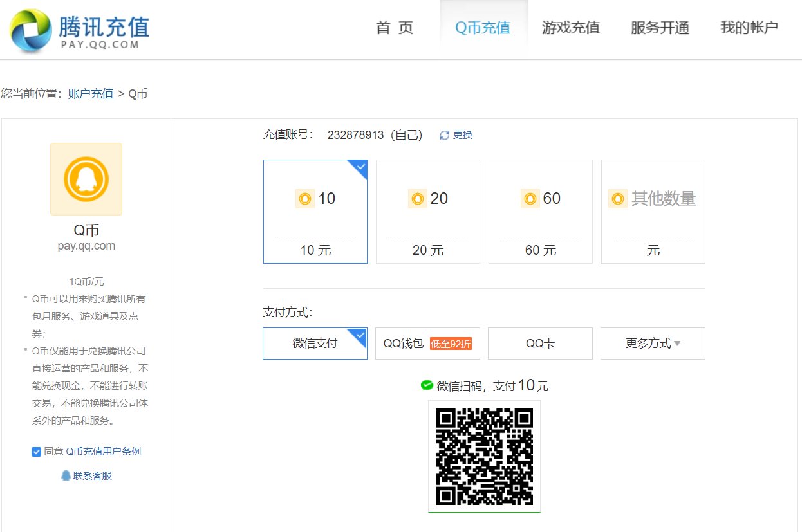Switch to the 游戏充值 tab
The height and width of the screenshot is (532, 802).
pyautogui.click(x=571, y=28)
